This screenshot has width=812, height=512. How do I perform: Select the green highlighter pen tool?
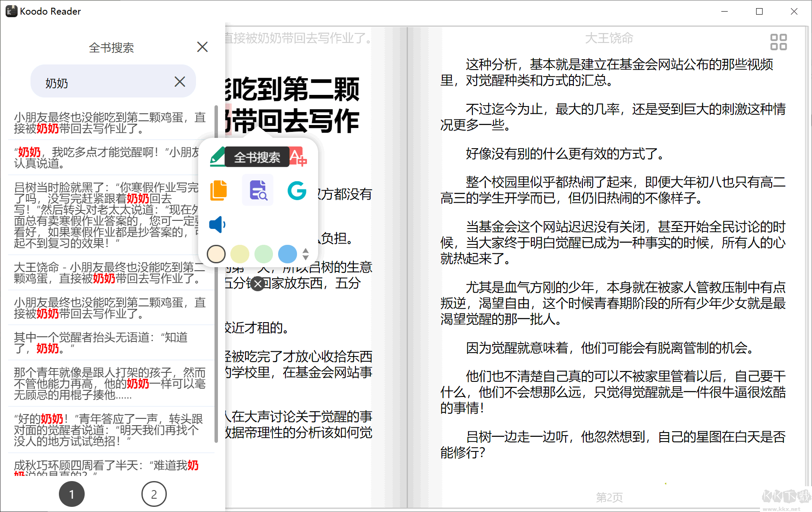217,157
